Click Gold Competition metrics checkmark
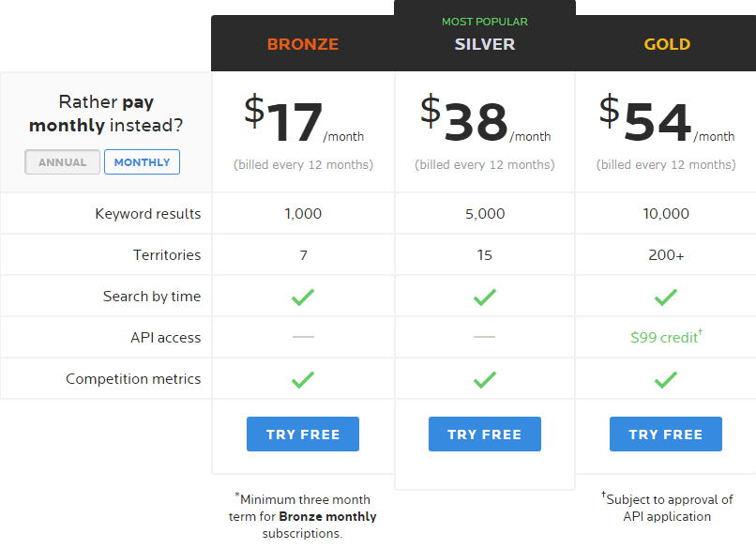The width and height of the screenshot is (756, 549). [x=666, y=380]
